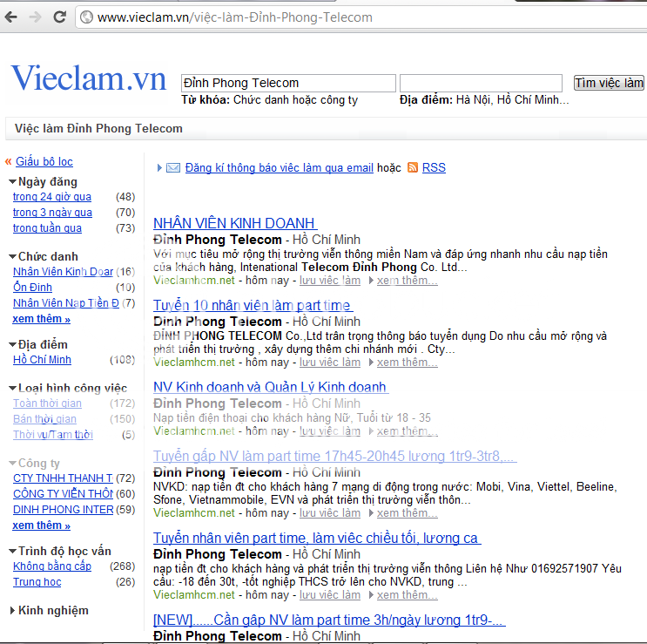
Task: Expand the email notification triangle
Action: click(158, 167)
